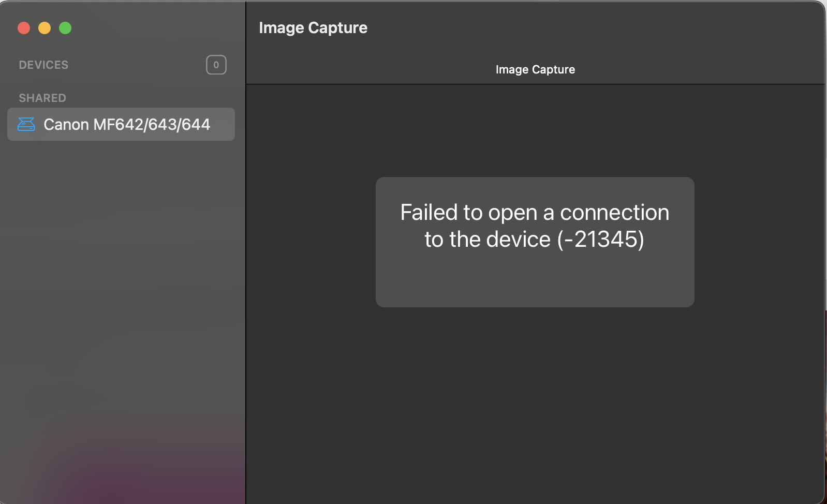Click the blue scanner symbol for Canon MF642

pyautogui.click(x=26, y=124)
